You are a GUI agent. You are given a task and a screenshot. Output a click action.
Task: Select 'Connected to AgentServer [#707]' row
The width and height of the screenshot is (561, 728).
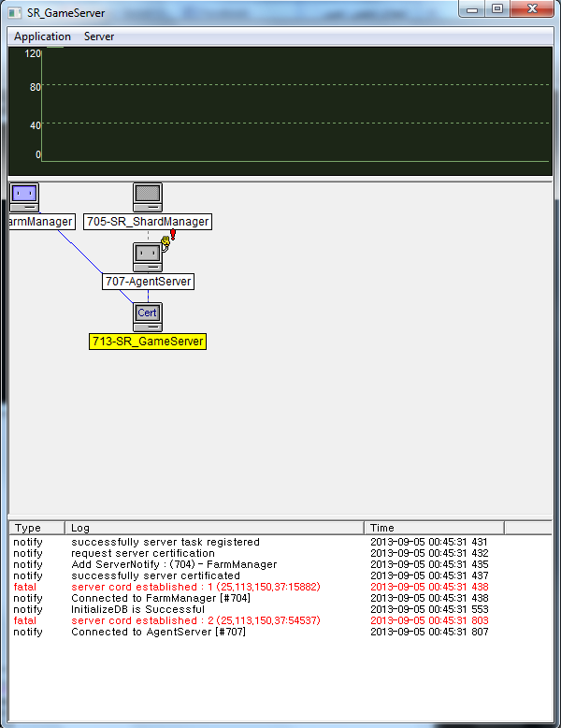tap(280, 632)
